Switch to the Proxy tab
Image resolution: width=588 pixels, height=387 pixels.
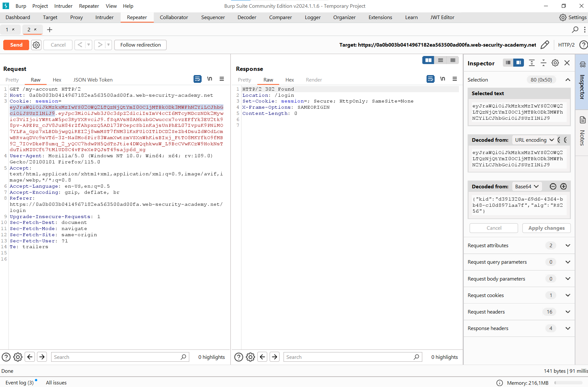coord(76,17)
